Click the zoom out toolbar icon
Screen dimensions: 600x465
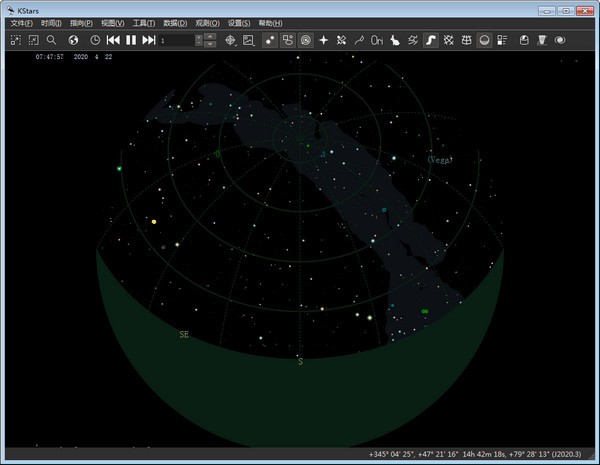(x=33, y=40)
